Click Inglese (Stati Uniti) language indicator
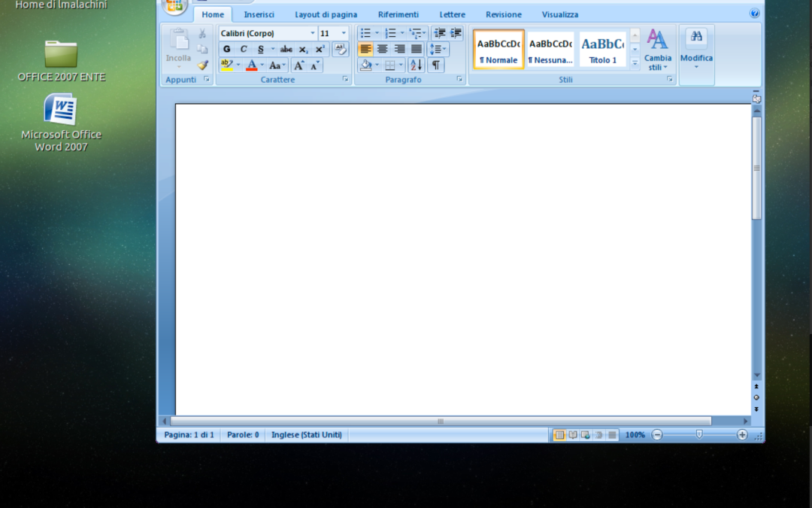The height and width of the screenshot is (508, 812). click(307, 435)
